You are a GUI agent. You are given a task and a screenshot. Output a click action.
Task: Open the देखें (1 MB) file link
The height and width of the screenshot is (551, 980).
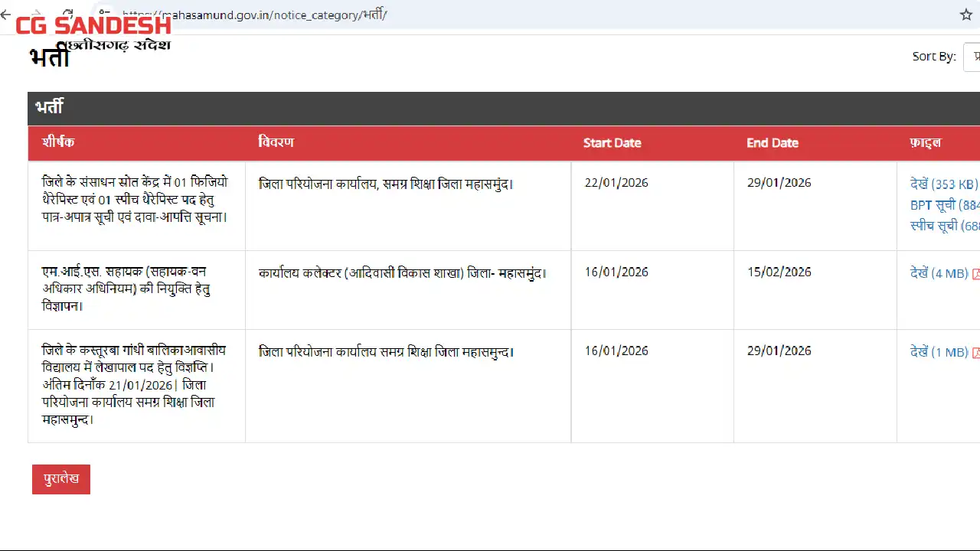(939, 352)
